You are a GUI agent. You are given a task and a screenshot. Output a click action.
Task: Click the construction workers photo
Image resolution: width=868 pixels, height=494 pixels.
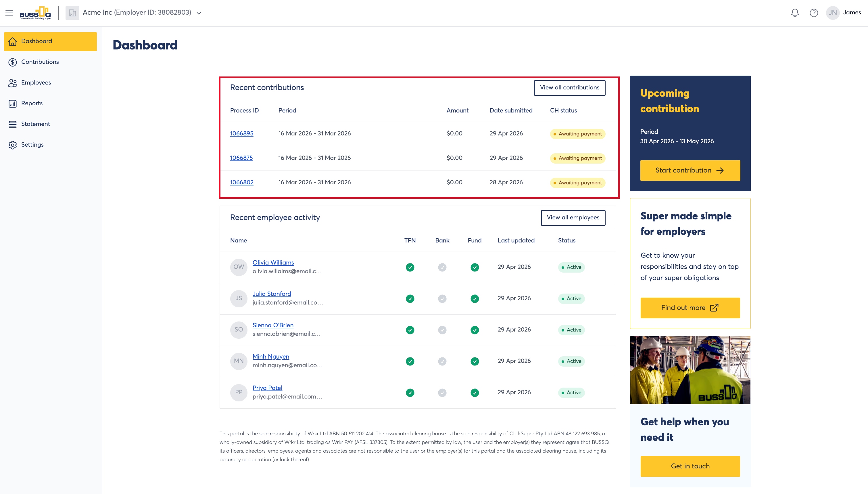click(690, 370)
